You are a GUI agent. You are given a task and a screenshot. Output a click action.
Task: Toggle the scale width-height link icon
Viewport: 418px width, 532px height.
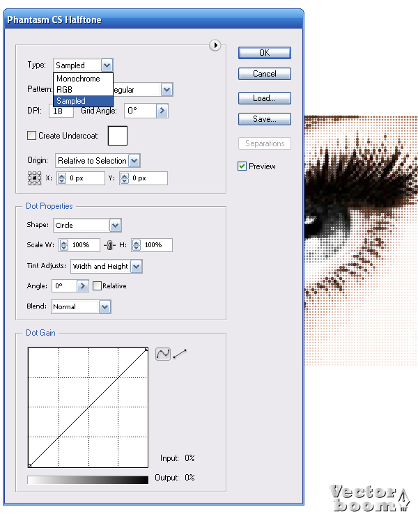tap(109, 245)
